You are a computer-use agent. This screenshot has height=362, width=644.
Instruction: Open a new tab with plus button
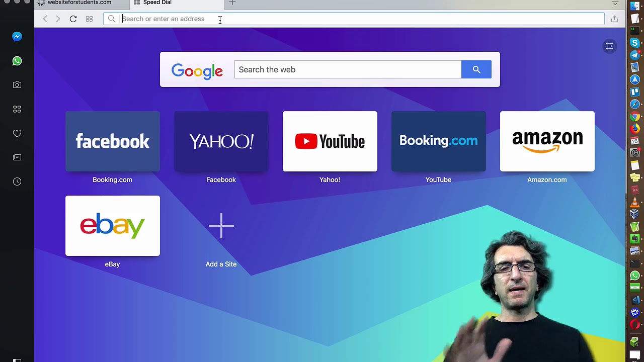pyautogui.click(x=232, y=3)
